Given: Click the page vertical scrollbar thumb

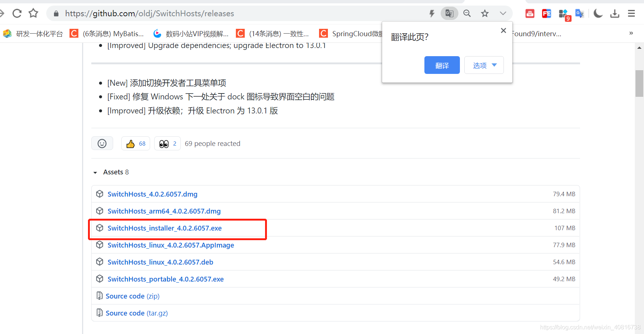Looking at the screenshot, I should 639,83.
